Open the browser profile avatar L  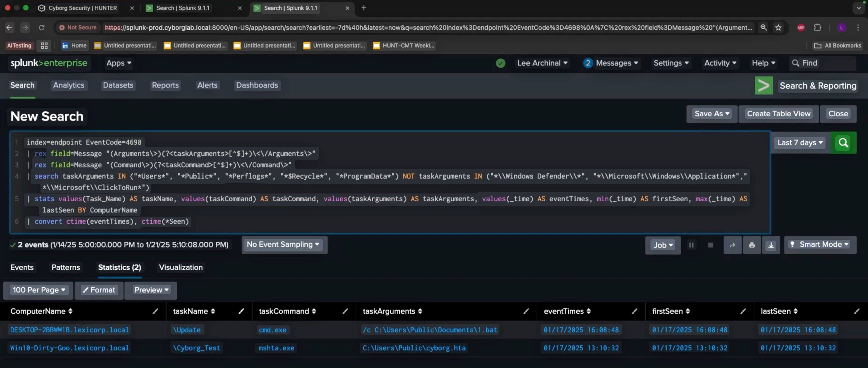pos(841,28)
